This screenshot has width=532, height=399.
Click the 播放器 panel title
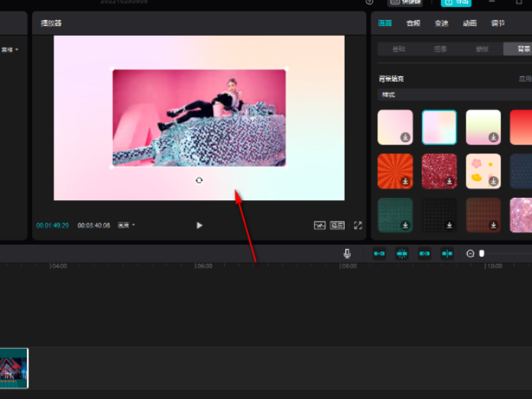pos(51,23)
